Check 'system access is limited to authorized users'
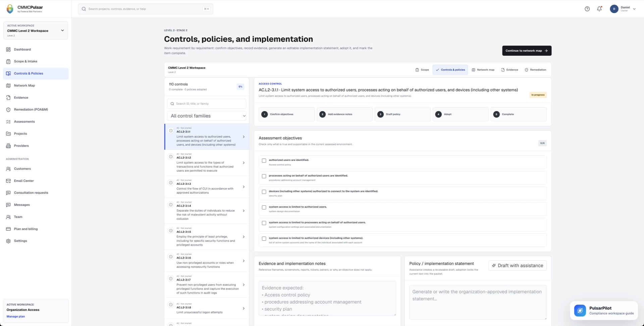The width and height of the screenshot is (644, 326). point(264,208)
